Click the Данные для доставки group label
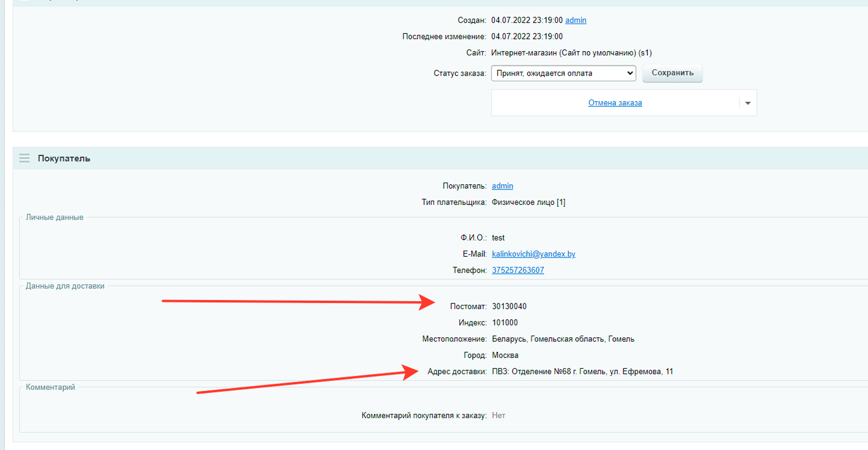 point(65,286)
